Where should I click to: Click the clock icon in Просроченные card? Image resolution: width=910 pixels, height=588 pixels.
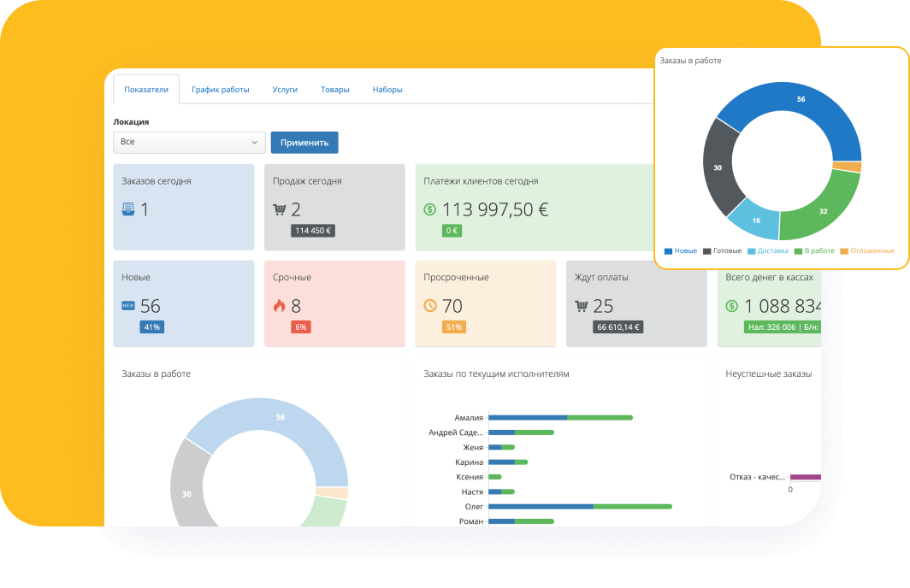[430, 305]
